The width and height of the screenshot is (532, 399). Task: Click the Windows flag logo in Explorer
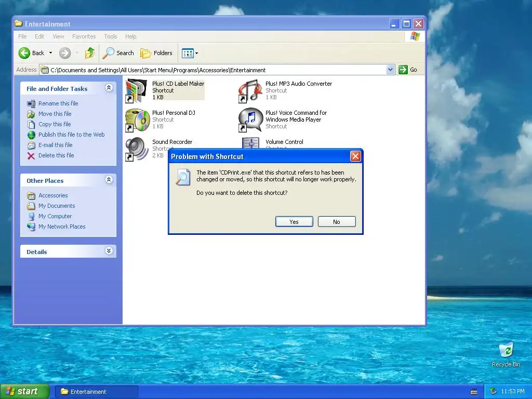click(415, 36)
